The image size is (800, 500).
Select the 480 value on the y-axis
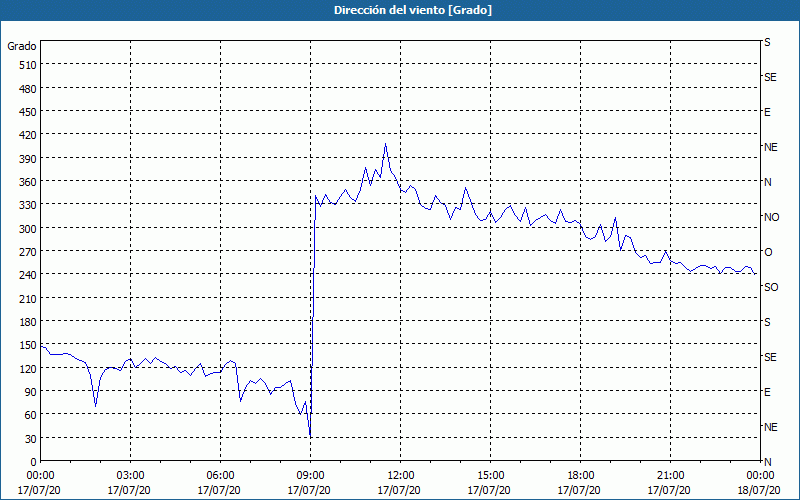28,88
